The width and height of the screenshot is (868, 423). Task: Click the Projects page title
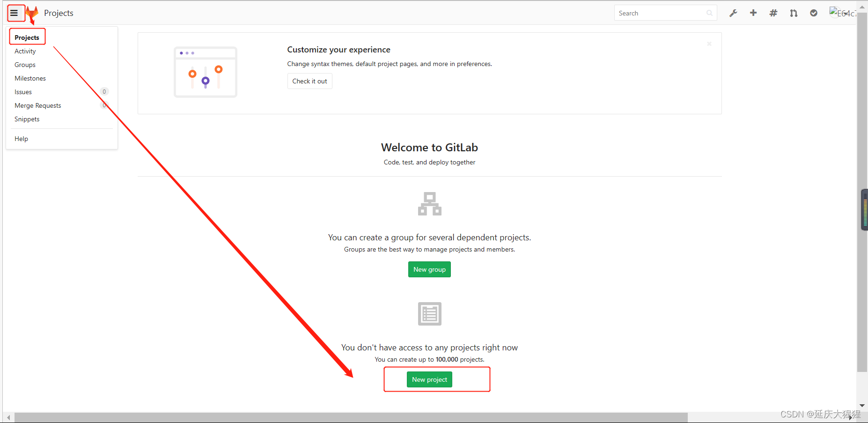pyautogui.click(x=59, y=13)
